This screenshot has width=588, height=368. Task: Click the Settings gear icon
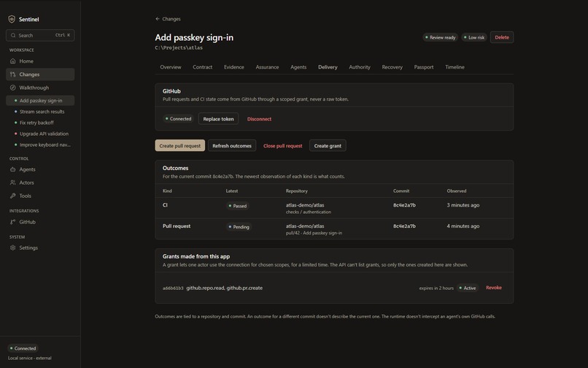12,248
